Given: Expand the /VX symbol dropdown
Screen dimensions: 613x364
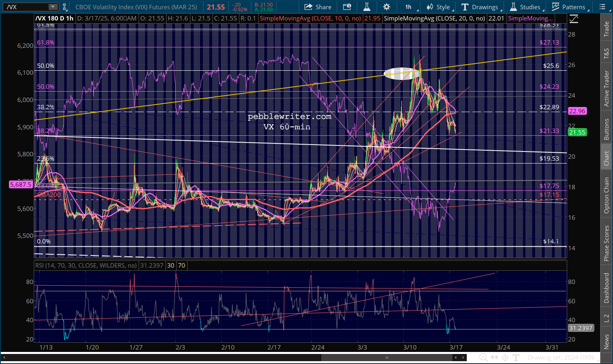Looking at the screenshot, I should (53, 7).
